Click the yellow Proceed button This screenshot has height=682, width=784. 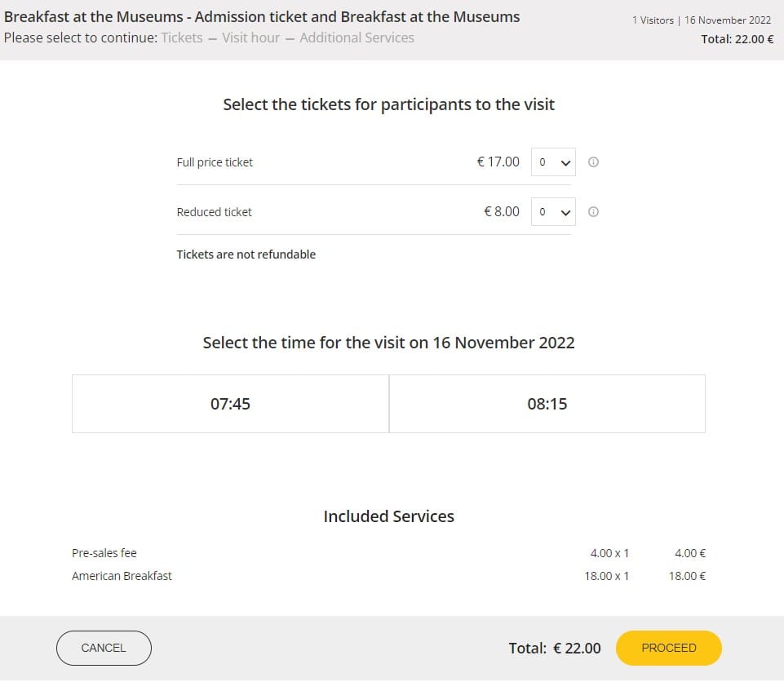coord(668,649)
